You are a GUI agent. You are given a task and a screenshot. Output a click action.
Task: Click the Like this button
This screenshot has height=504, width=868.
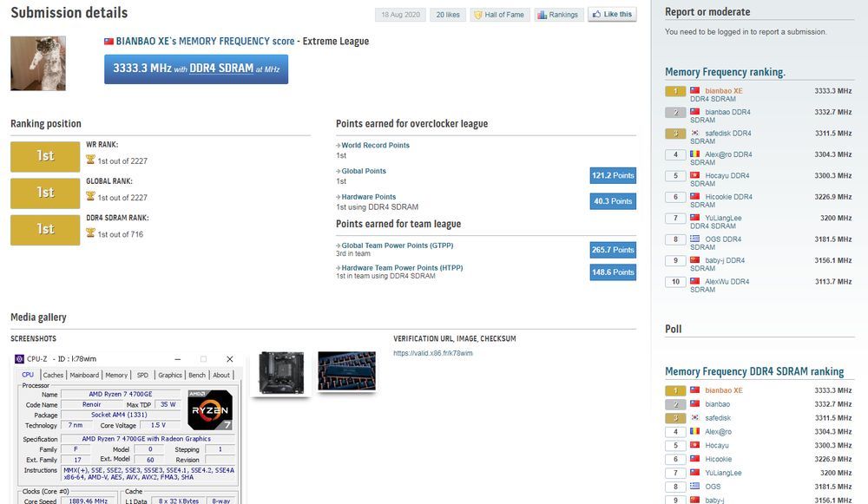pyautogui.click(x=612, y=15)
